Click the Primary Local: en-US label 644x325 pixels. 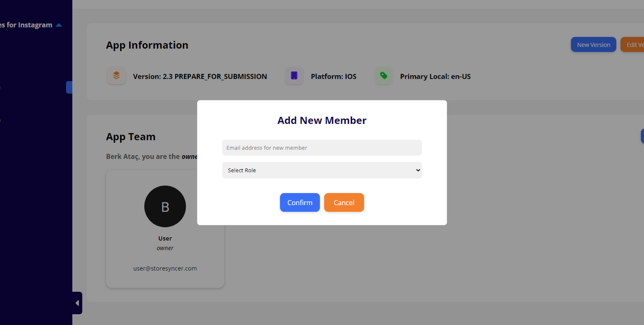(x=435, y=77)
